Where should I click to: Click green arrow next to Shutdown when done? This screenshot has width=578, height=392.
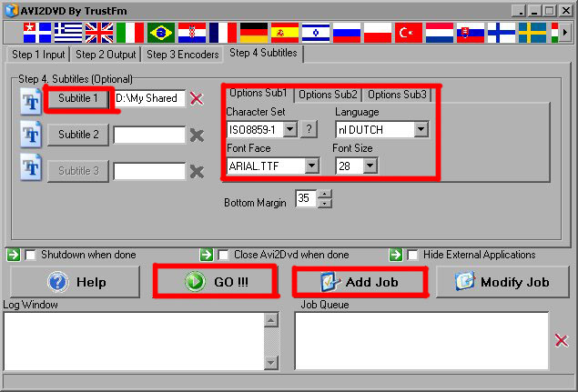point(14,255)
